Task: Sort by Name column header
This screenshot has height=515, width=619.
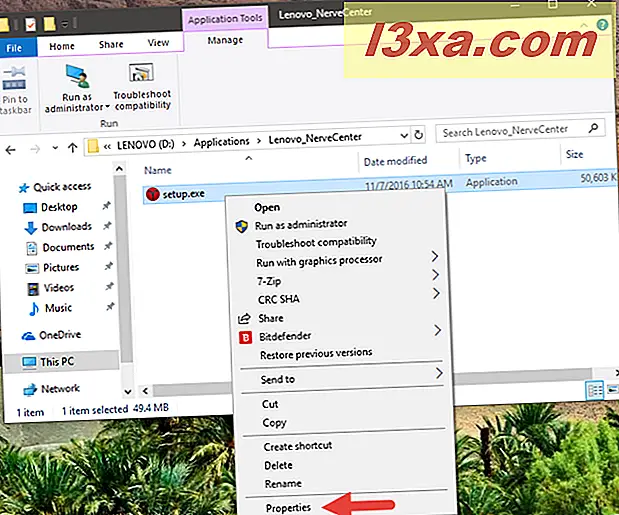Action: tap(158, 170)
